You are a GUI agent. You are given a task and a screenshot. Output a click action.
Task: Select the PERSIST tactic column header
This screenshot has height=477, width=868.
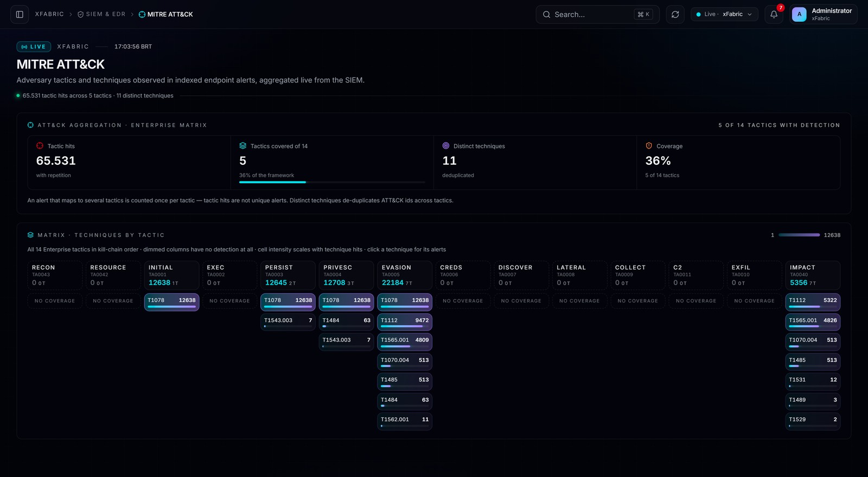point(288,275)
